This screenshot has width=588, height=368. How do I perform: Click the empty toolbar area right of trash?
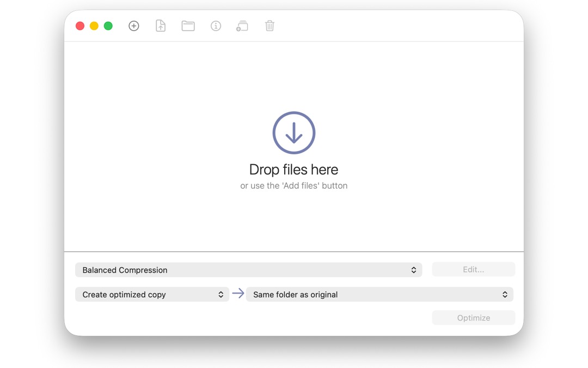tap(397, 26)
